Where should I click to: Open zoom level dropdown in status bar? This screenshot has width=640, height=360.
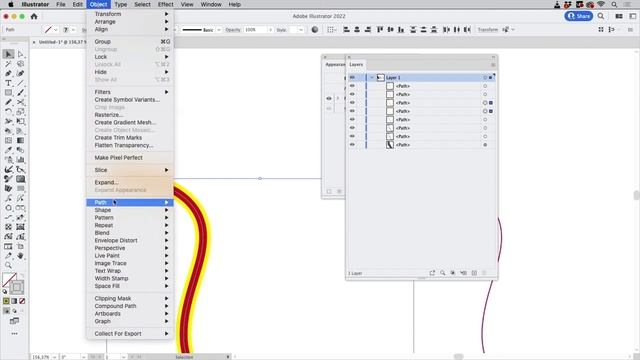click(x=54, y=357)
